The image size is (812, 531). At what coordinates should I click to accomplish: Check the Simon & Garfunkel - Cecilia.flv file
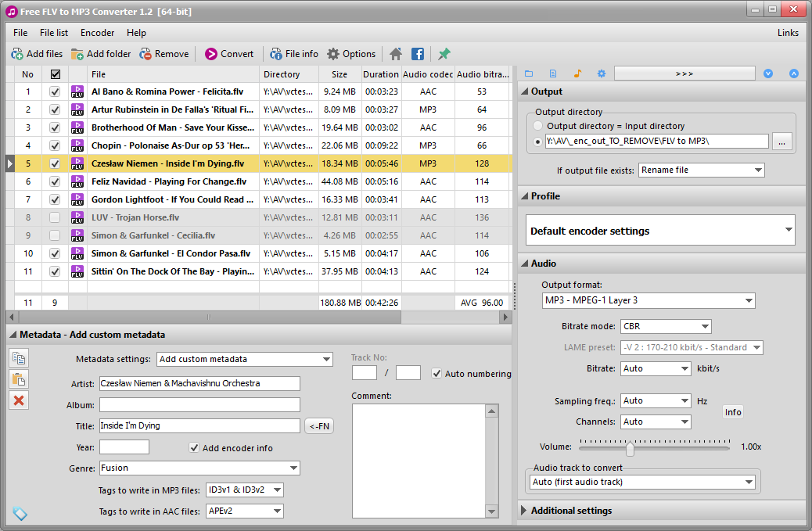tap(55, 235)
